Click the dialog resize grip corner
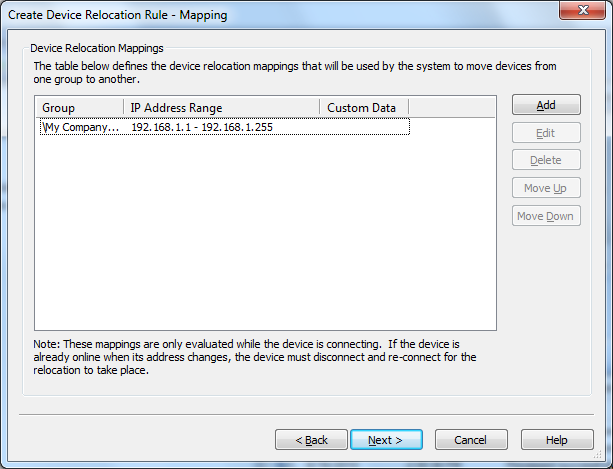This screenshot has height=469, width=613. tap(598, 454)
